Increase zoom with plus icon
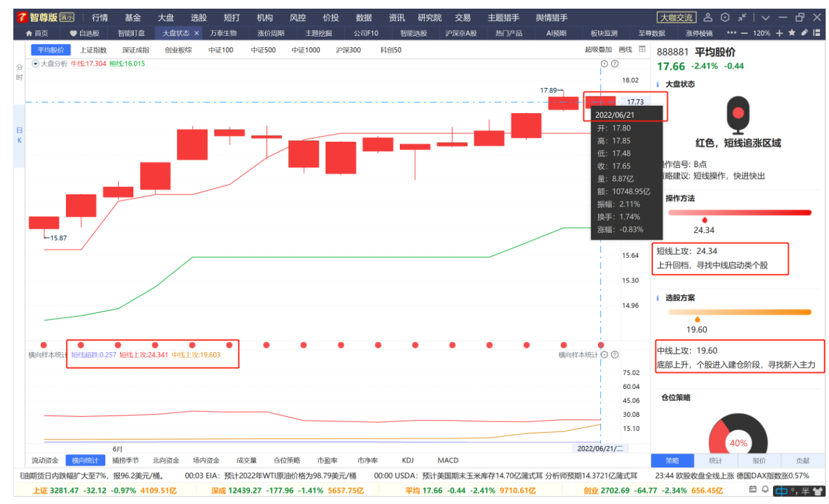Image resolution: width=829 pixels, height=504 pixels. point(780,33)
